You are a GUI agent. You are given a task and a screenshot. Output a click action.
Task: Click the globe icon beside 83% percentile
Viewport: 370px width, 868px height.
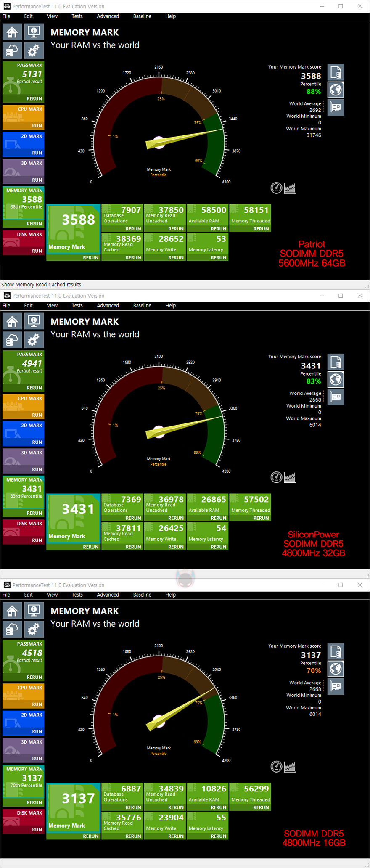tap(336, 380)
